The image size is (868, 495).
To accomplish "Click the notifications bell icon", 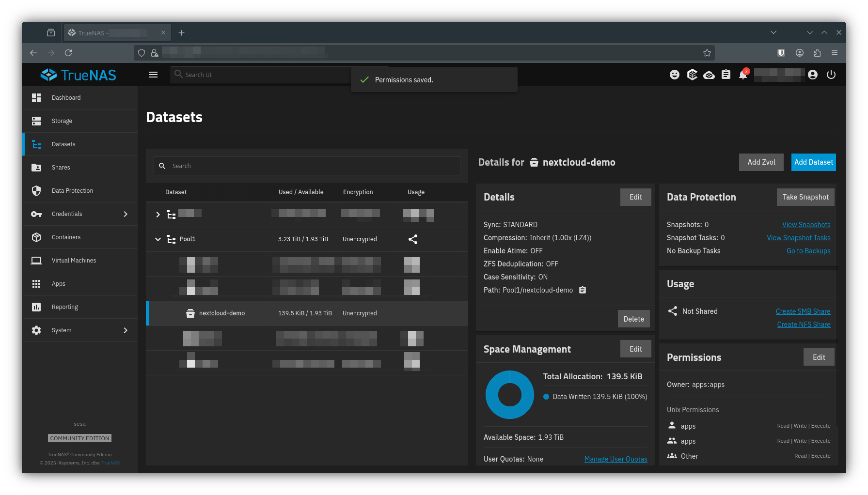I will [x=742, y=75].
